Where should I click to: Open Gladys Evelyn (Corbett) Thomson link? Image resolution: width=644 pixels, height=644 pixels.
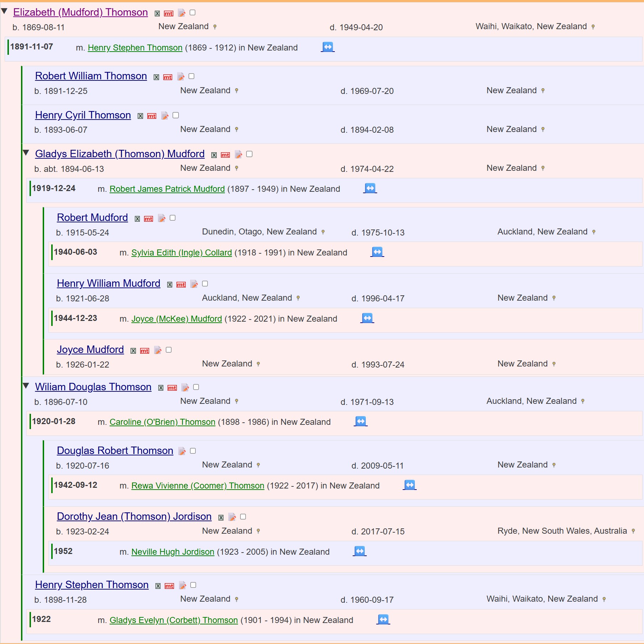click(x=173, y=620)
